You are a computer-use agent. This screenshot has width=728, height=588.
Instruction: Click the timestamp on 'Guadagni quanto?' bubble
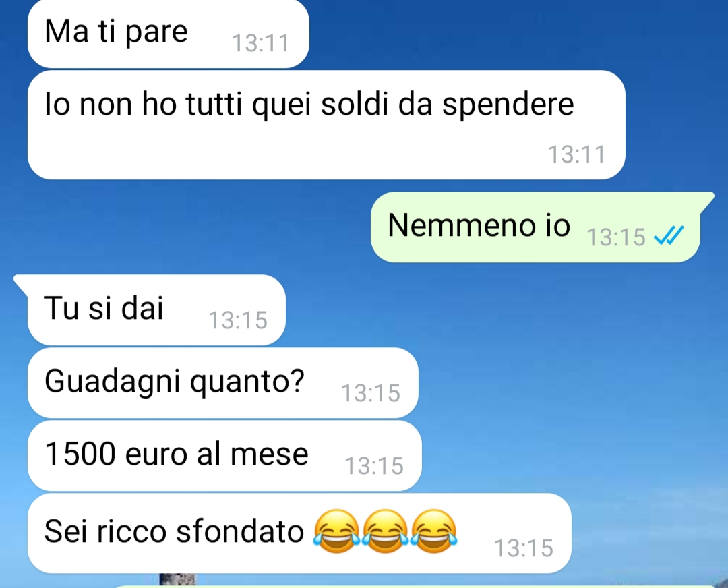[x=371, y=393]
